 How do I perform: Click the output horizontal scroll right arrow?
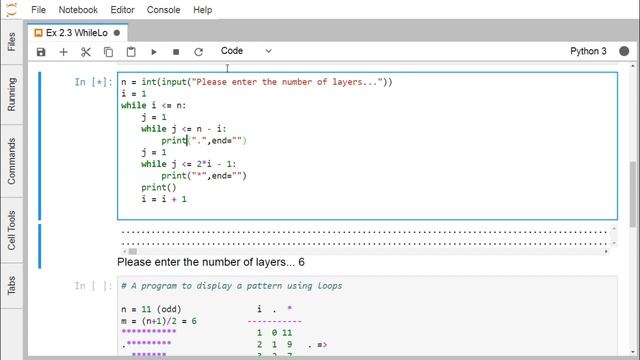[x=606, y=251]
